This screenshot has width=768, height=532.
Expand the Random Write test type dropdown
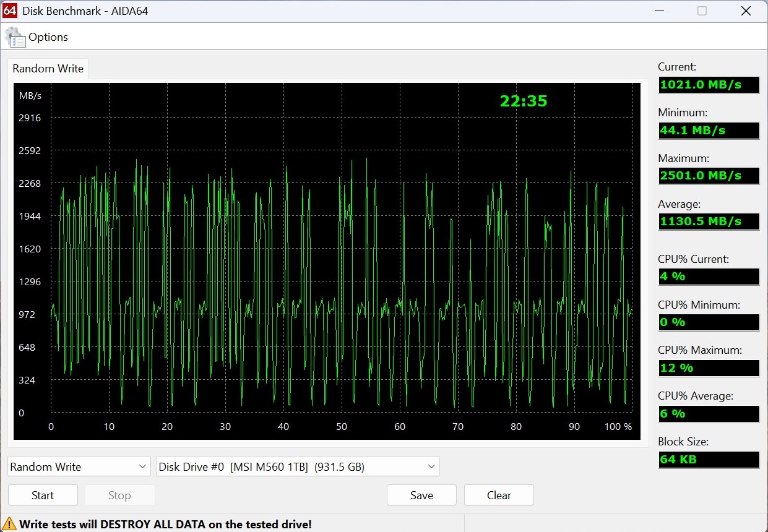[x=79, y=467]
